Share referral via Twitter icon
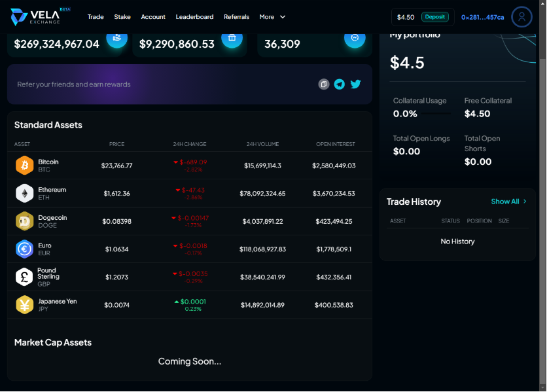 click(355, 84)
